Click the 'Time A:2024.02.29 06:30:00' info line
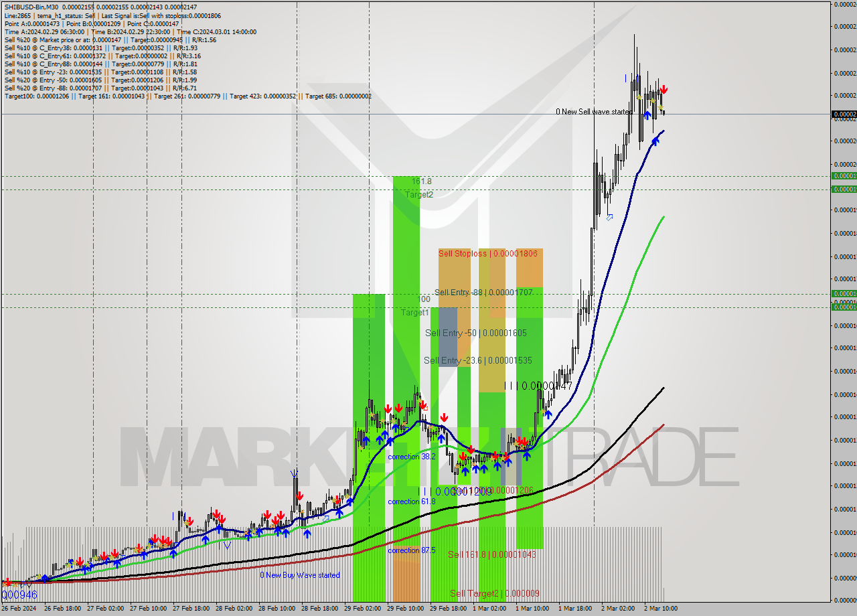This screenshot has width=857, height=616. point(130,31)
